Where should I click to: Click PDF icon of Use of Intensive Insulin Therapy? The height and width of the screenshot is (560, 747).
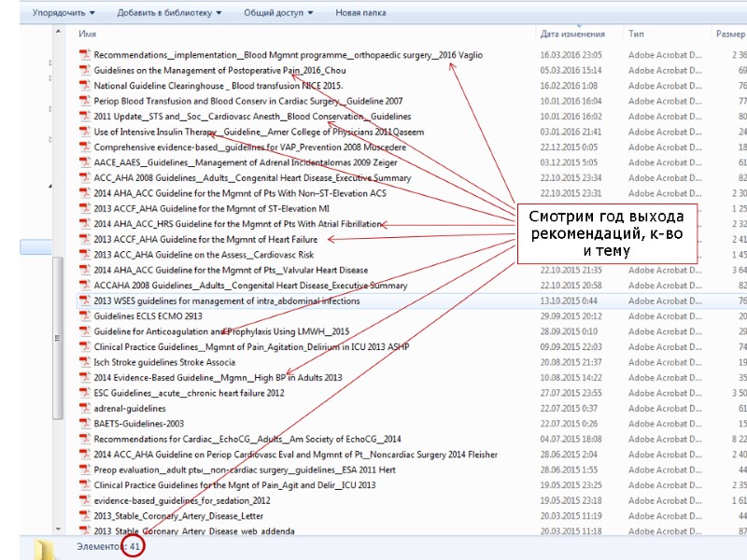85,132
